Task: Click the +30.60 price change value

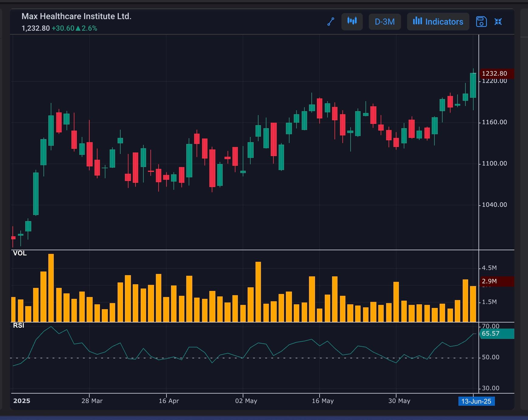Action: (x=63, y=28)
